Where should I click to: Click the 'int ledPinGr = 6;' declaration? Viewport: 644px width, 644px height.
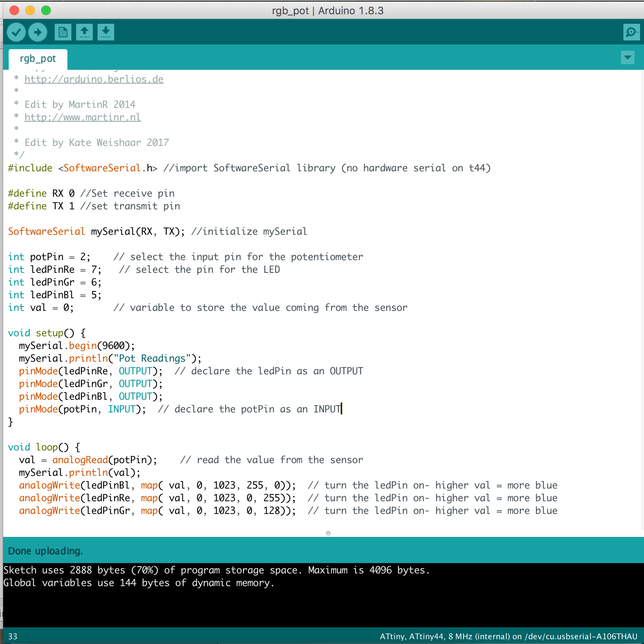point(55,282)
